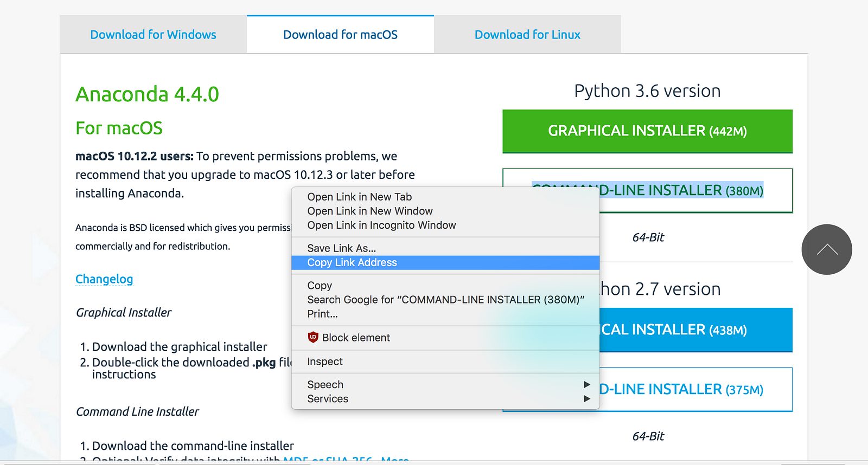Click the uBlock shield icon

[x=313, y=338]
